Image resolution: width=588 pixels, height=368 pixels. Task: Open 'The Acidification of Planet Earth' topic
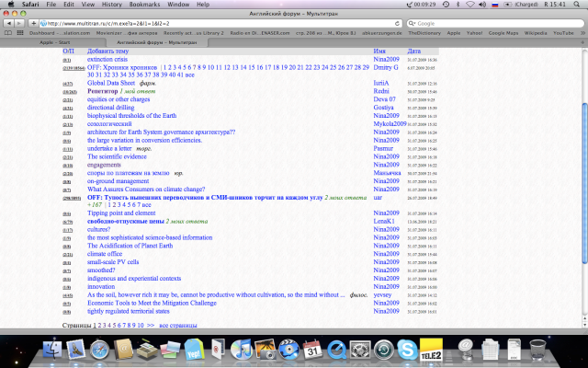130,246
